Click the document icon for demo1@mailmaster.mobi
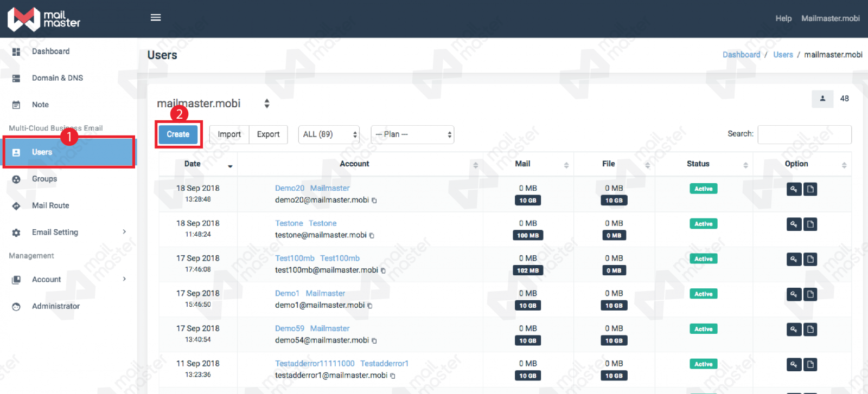The image size is (868, 394). click(810, 294)
